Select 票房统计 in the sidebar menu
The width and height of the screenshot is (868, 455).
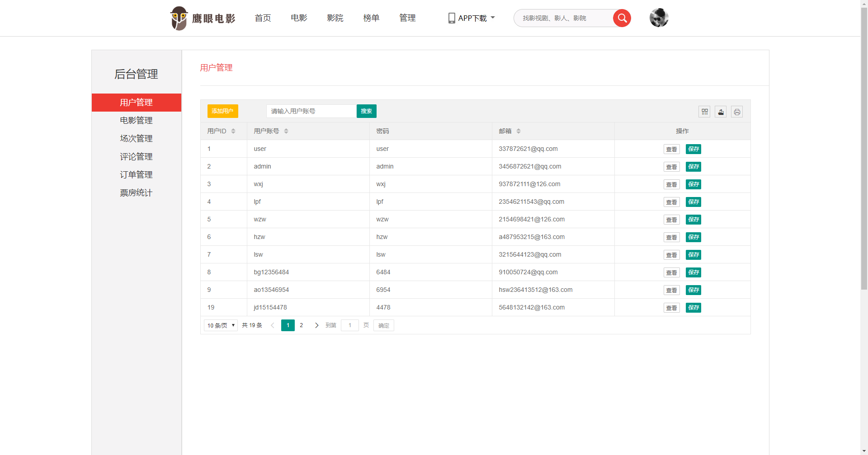pyautogui.click(x=136, y=193)
